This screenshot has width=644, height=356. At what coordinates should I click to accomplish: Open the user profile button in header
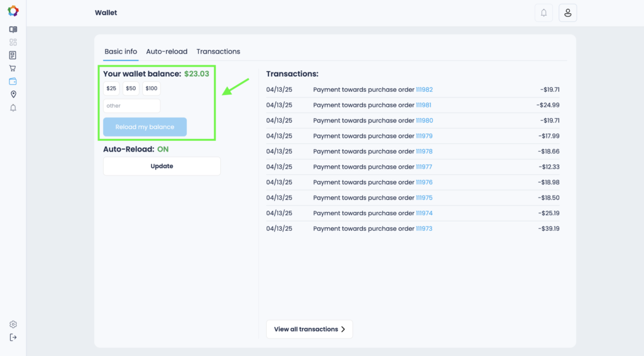pos(567,13)
